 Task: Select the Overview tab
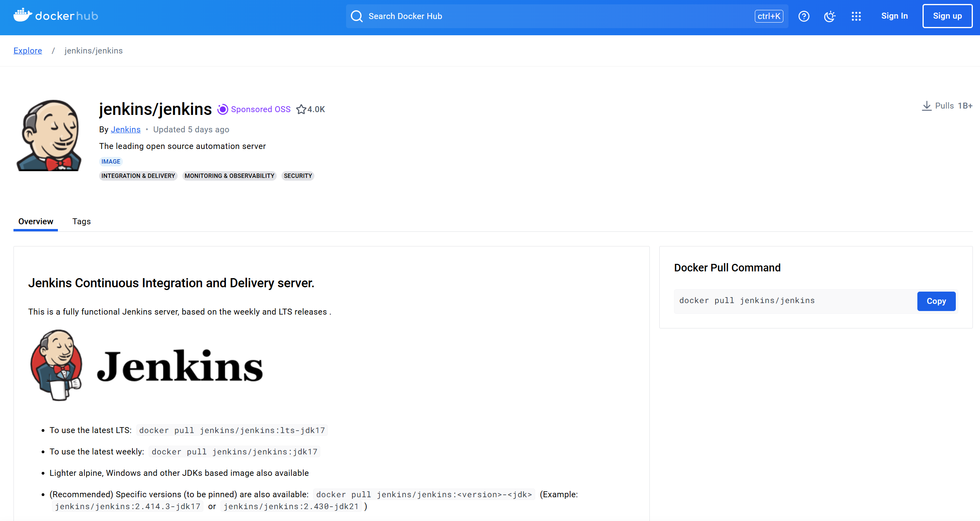36,221
